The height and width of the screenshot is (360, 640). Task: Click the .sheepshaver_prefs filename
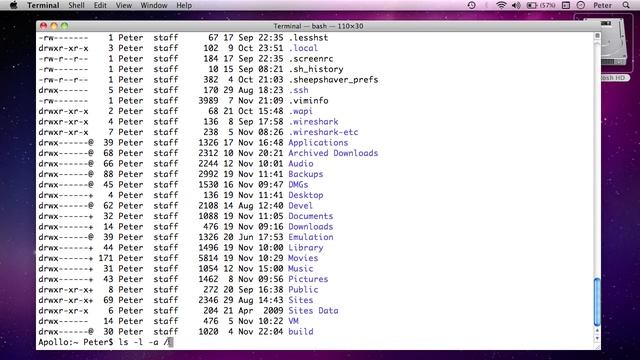coord(333,80)
